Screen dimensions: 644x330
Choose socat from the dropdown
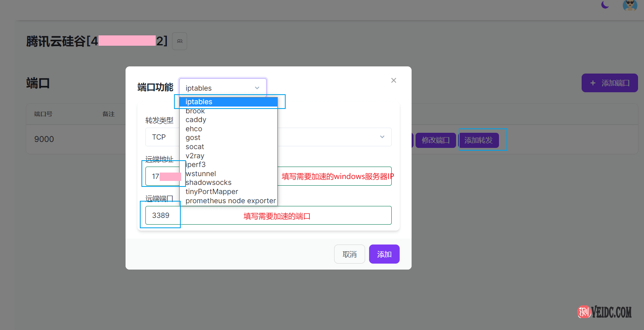coord(195,147)
